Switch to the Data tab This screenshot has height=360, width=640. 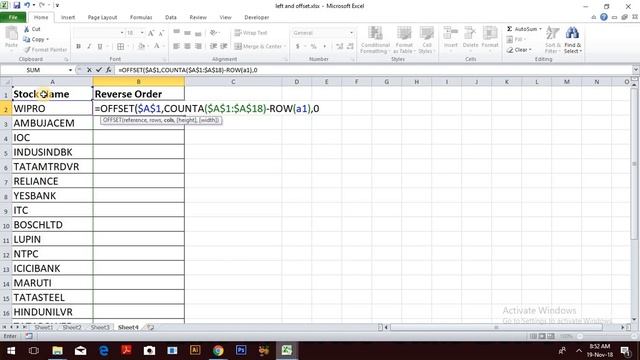171,18
